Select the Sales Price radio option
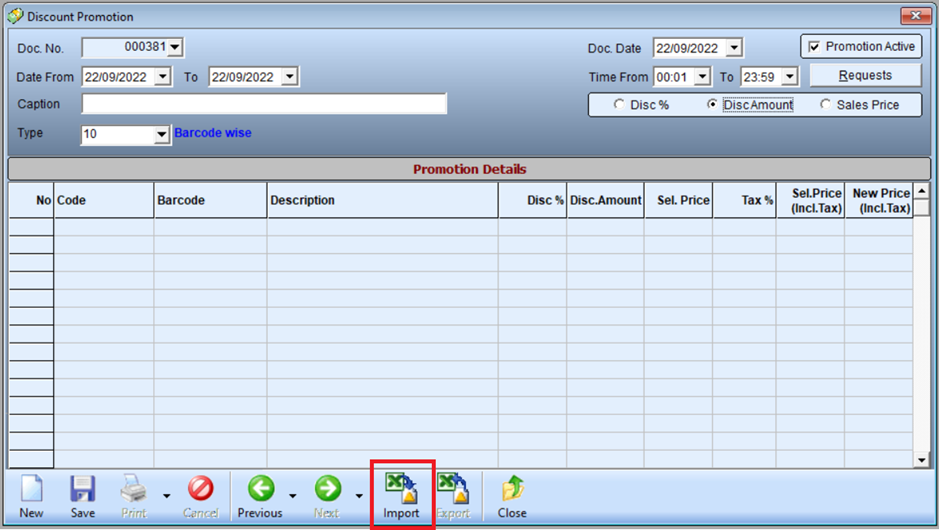The width and height of the screenshot is (939, 530). [825, 104]
